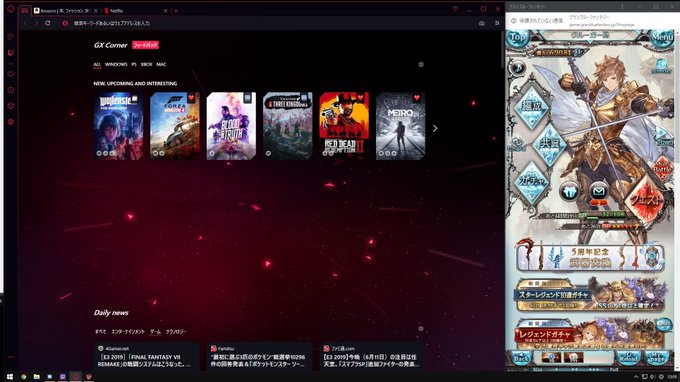Select the WINDOWS platform filter

[116, 64]
